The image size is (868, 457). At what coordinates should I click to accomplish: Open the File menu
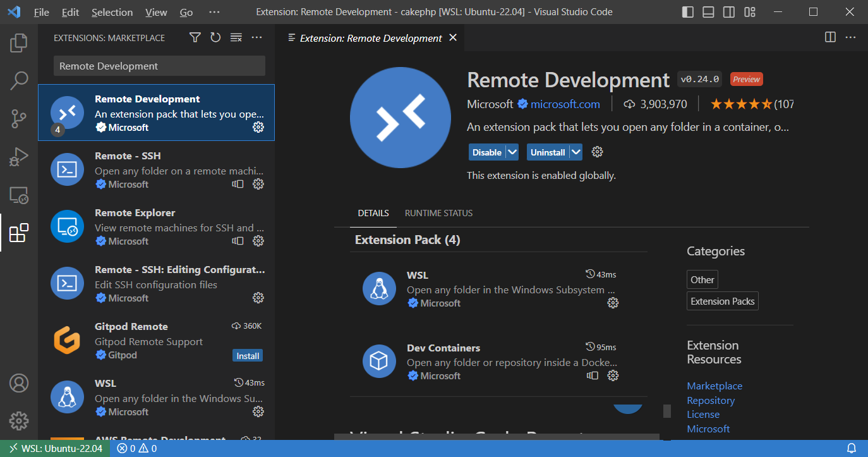pos(41,11)
